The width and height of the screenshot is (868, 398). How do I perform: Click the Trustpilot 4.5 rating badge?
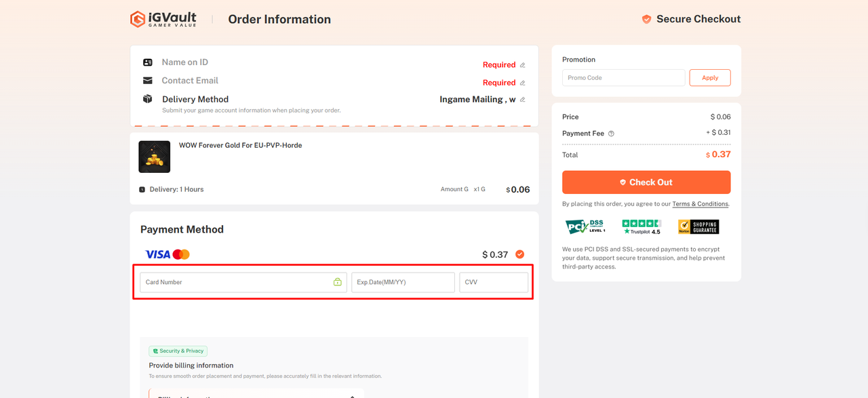coord(642,226)
